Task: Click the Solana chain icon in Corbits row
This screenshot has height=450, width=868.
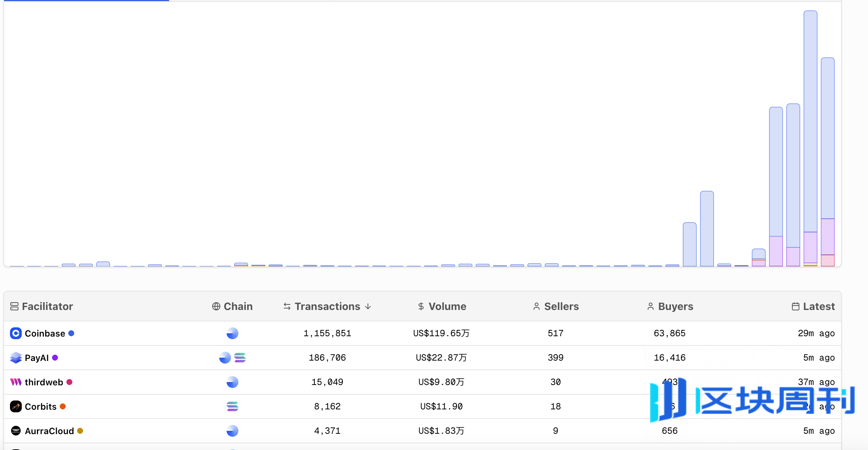Action: (232, 406)
